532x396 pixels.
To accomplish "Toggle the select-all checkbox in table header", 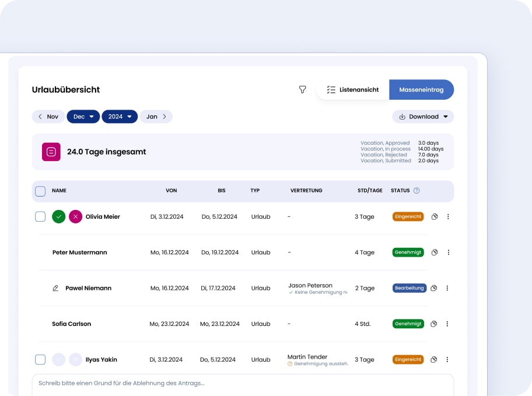I will [40, 191].
